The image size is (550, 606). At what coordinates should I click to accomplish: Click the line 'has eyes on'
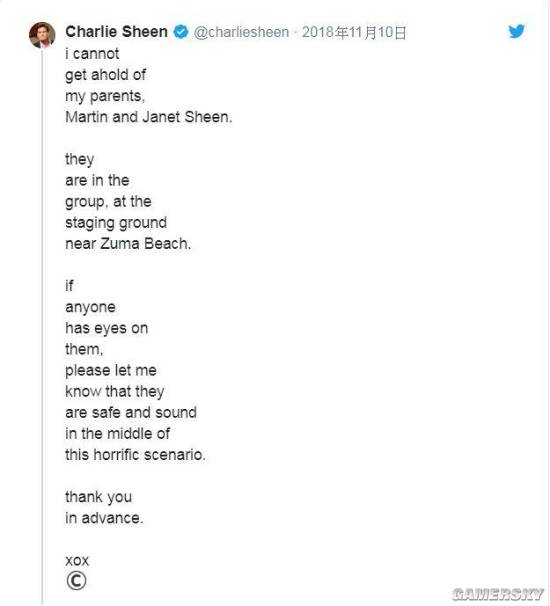coord(107,329)
